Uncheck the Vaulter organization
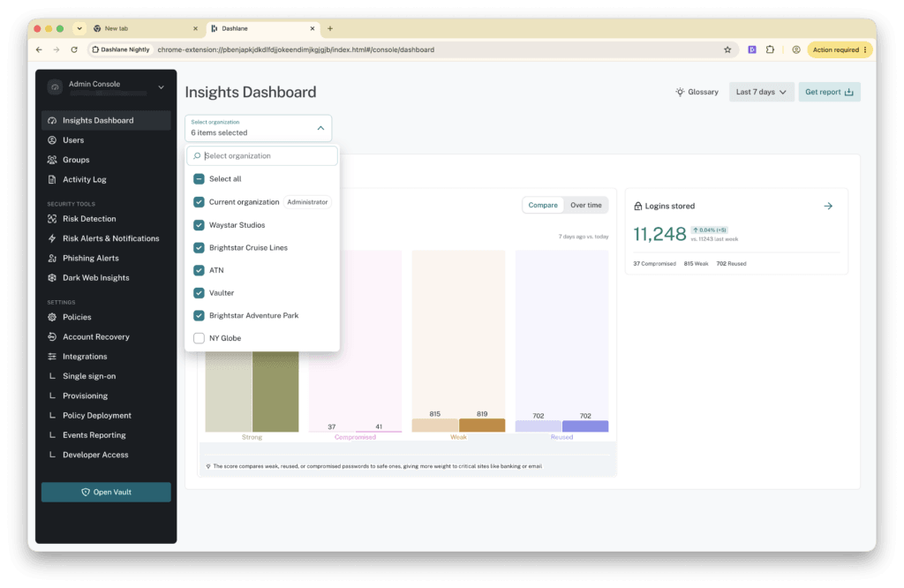 click(199, 293)
